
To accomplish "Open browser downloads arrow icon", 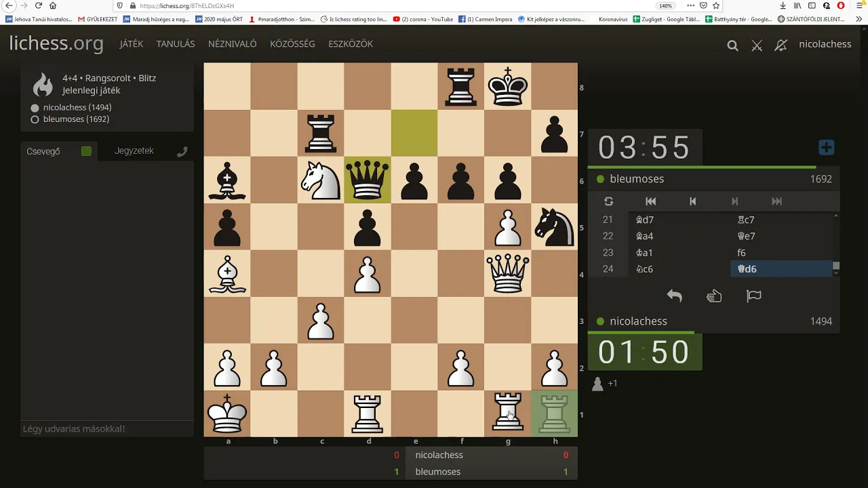I will click(x=783, y=5).
